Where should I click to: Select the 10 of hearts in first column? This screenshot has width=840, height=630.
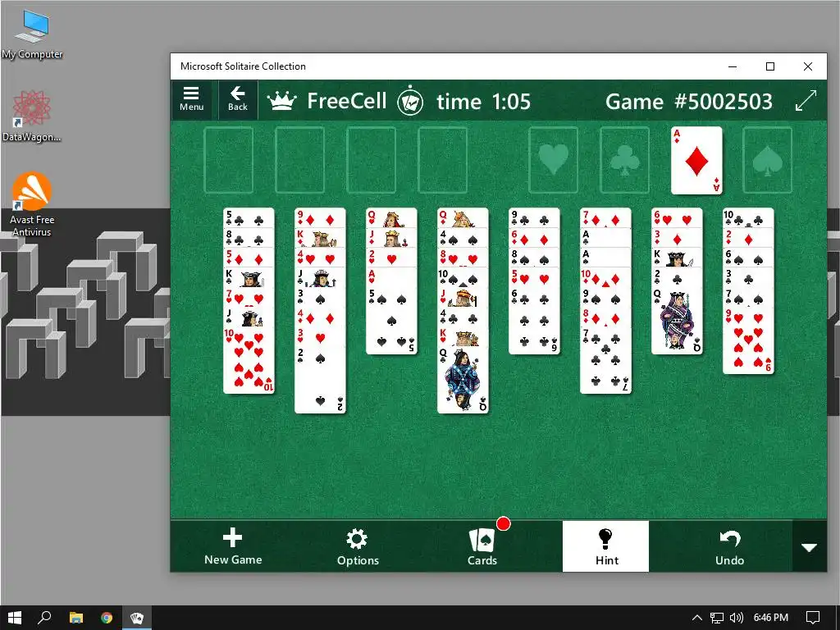click(x=249, y=360)
